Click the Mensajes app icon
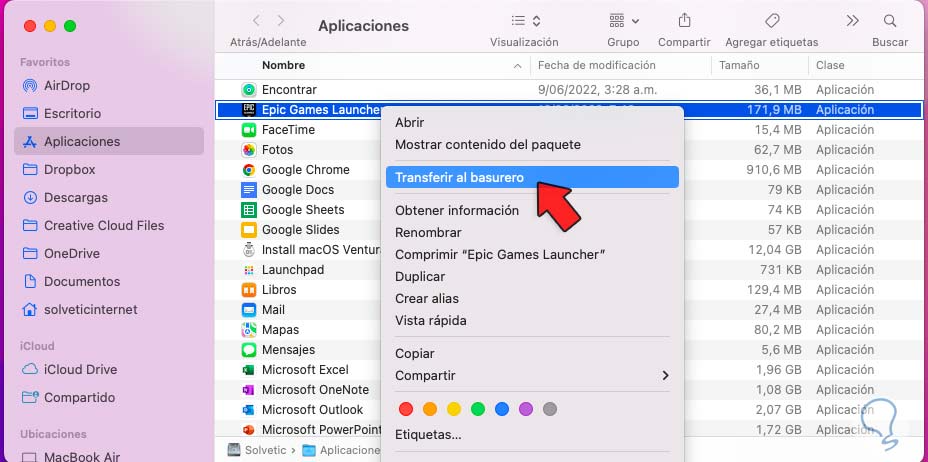This screenshot has height=462, width=928. [x=249, y=350]
